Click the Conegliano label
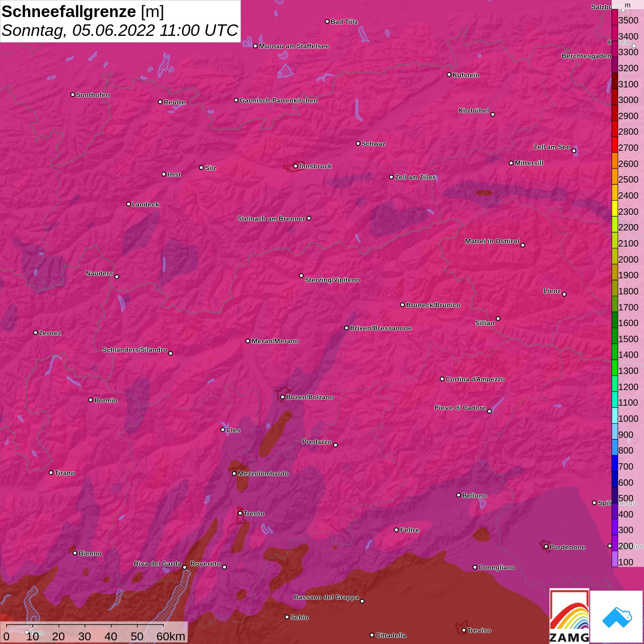644x644 pixels. point(497,567)
